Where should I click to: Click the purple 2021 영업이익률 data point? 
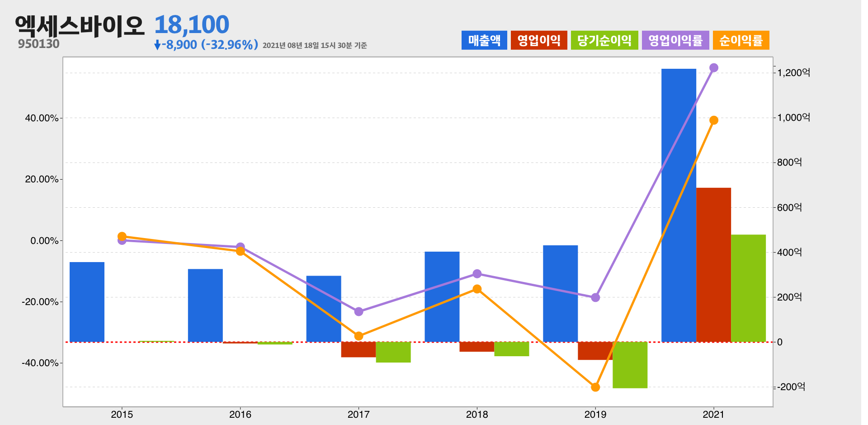tap(714, 68)
